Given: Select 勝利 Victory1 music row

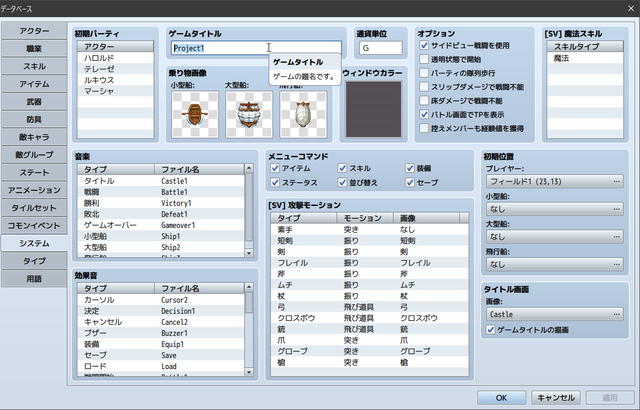Looking at the screenshot, I should coord(161,203).
